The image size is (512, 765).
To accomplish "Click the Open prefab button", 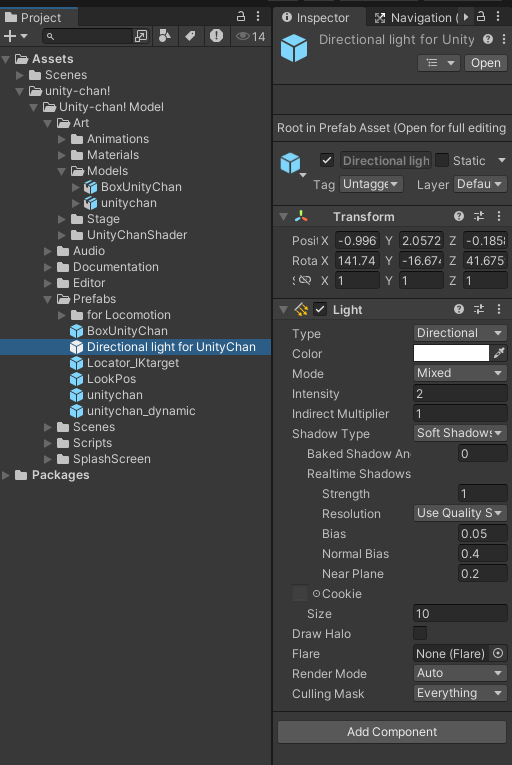I will 486,63.
